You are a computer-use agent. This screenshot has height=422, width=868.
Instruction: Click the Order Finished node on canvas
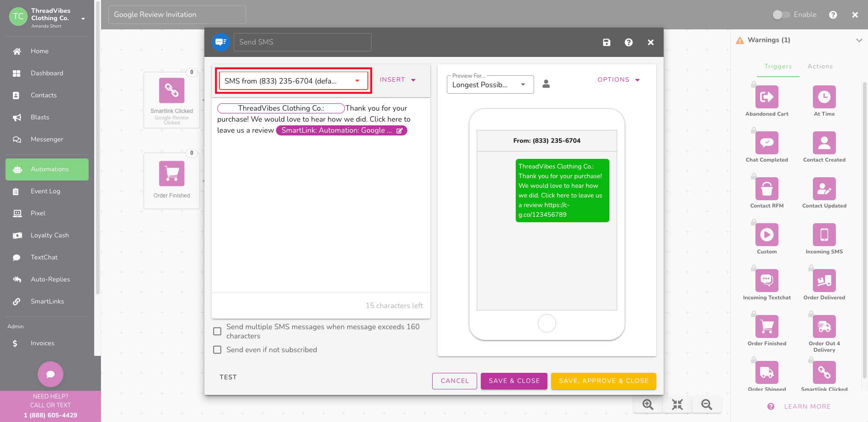172,181
